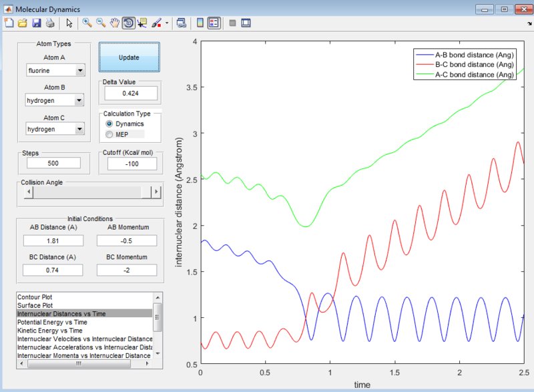
Task: Select the Zoom Out magnifier tool
Action: click(101, 23)
